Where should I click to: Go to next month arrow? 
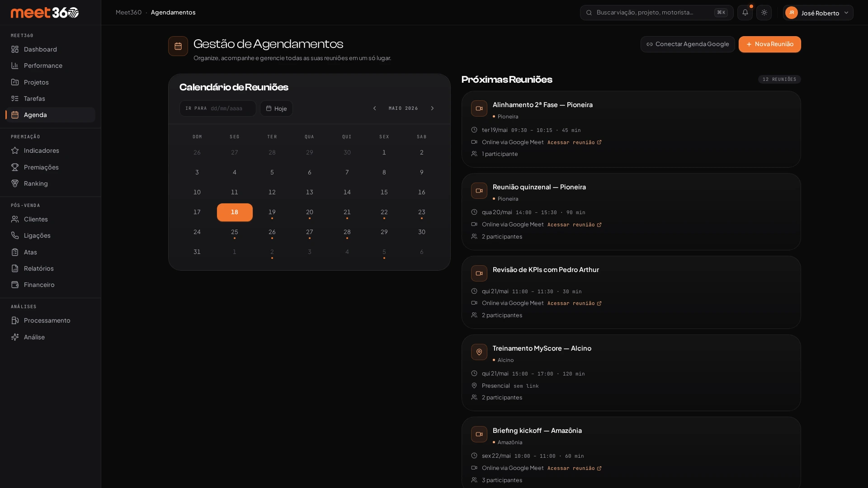pyautogui.click(x=432, y=108)
